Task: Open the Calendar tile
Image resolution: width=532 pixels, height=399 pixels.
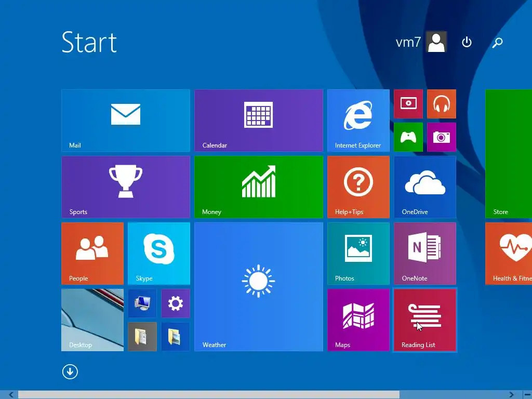Action: click(x=259, y=121)
